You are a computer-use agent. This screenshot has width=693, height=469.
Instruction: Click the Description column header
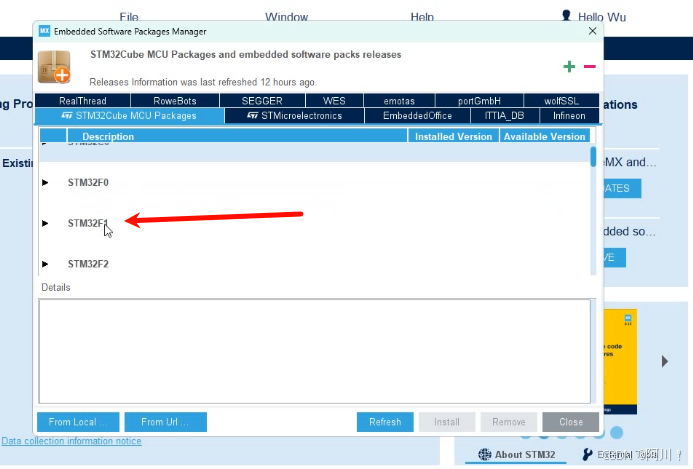(237, 136)
